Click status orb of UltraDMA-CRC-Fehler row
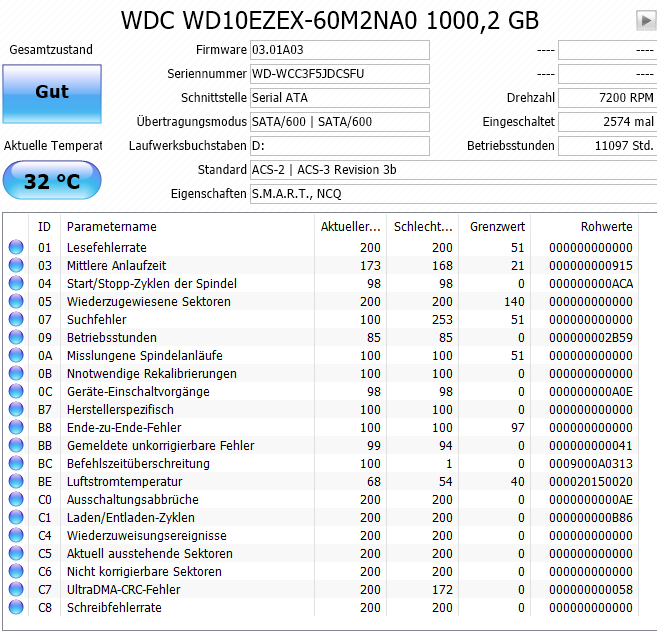Screen dimensions: 657x632 (16, 590)
